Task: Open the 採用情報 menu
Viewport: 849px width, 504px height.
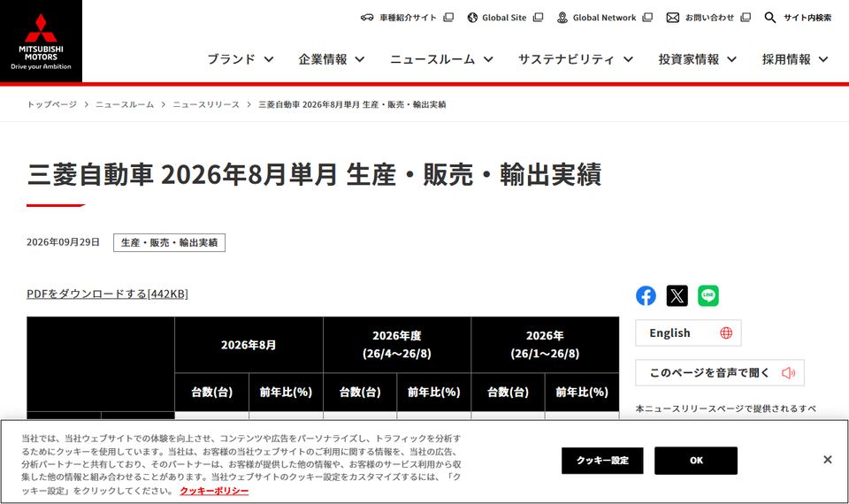Action: (x=786, y=59)
